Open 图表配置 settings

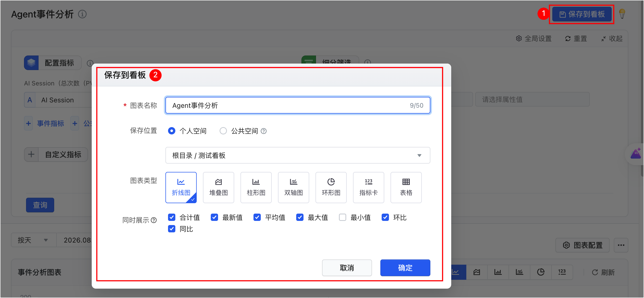[583, 245]
